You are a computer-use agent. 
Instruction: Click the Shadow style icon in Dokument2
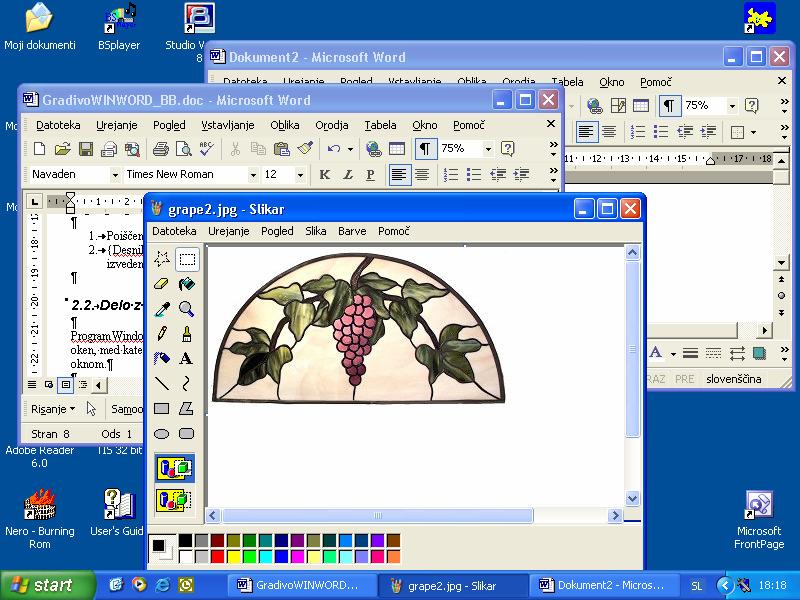(x=759, y=353)
